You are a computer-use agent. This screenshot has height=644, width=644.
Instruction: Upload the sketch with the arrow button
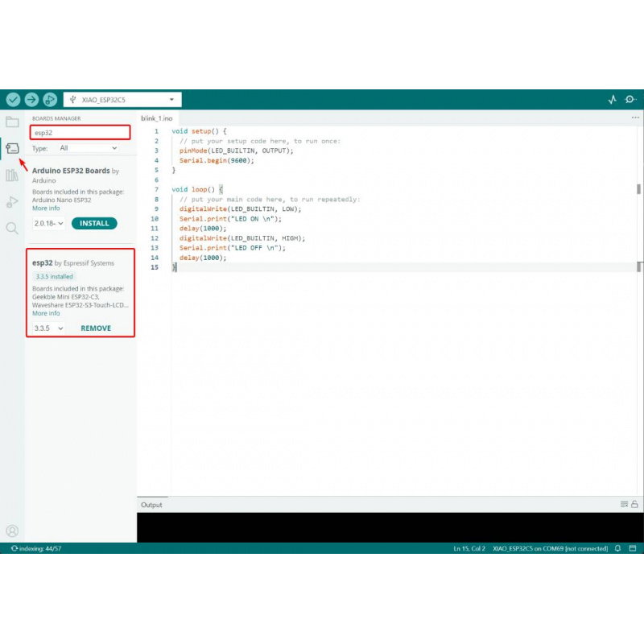coord(31,99)
